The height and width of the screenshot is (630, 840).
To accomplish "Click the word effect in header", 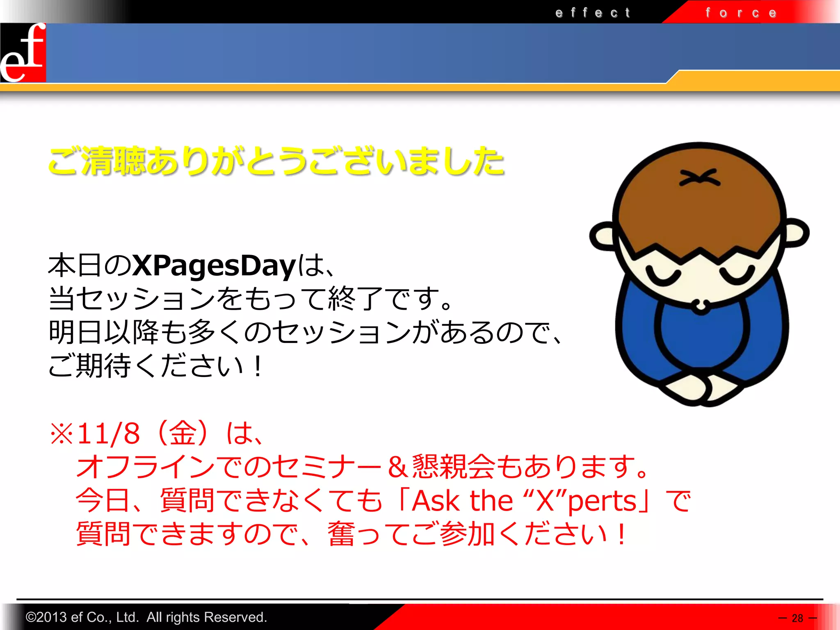I will (593, 13).
